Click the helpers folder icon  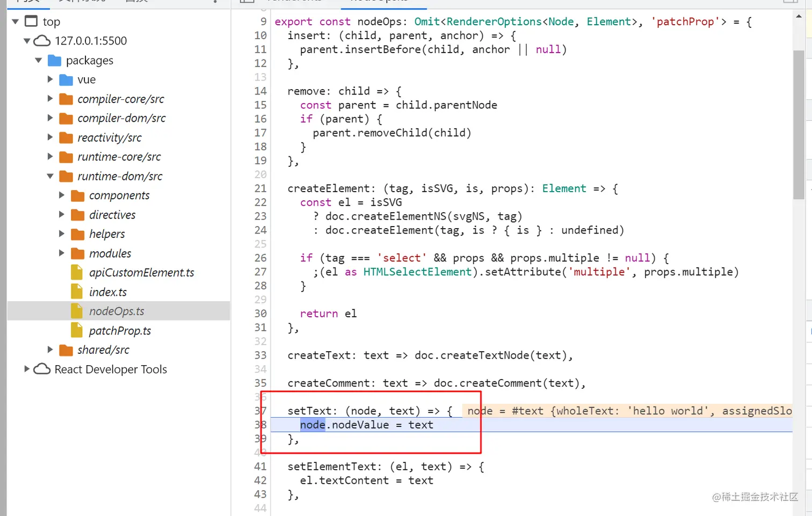coord(78,234)
